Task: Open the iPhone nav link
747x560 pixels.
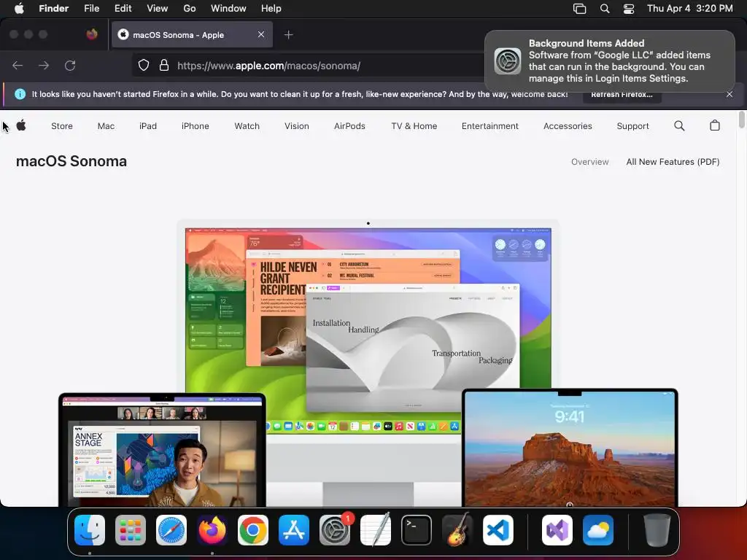Action: (196, 126)
